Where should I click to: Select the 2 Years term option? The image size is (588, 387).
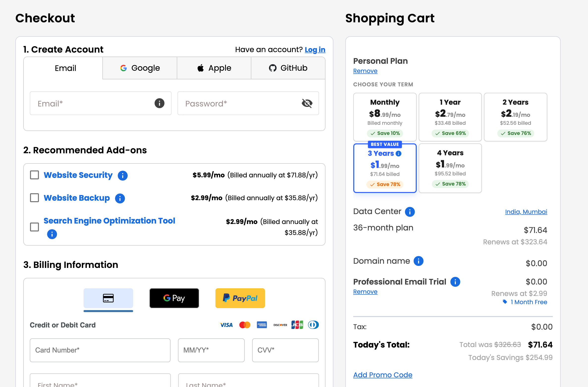click(516, 117)
